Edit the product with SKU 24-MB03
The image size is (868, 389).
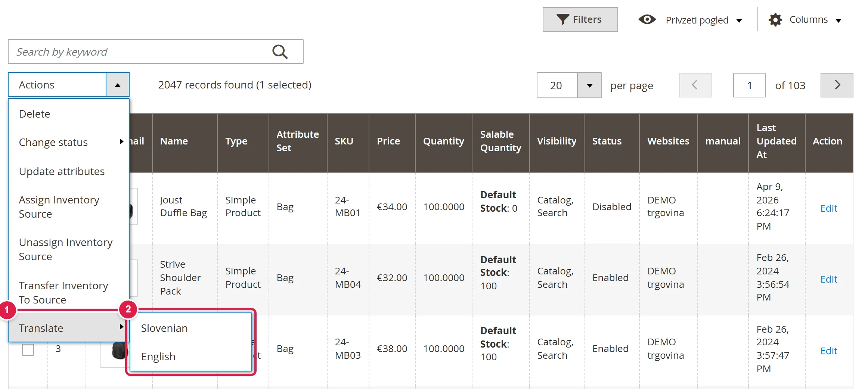point(828,351)
